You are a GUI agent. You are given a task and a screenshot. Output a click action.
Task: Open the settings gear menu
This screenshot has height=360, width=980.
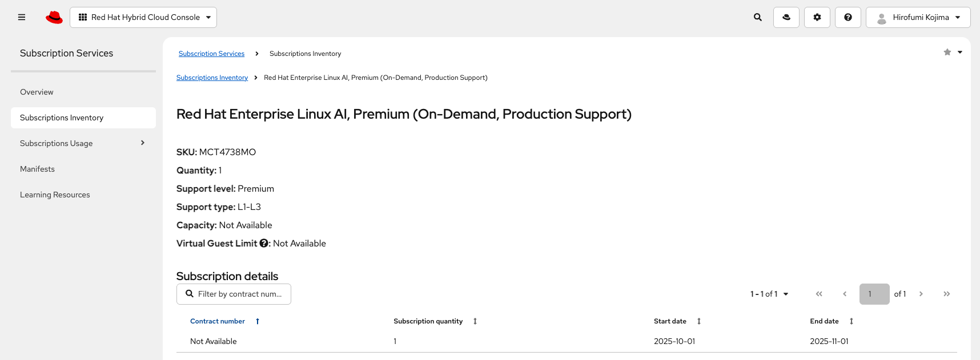pyautogui.click(x=817, y=17)
